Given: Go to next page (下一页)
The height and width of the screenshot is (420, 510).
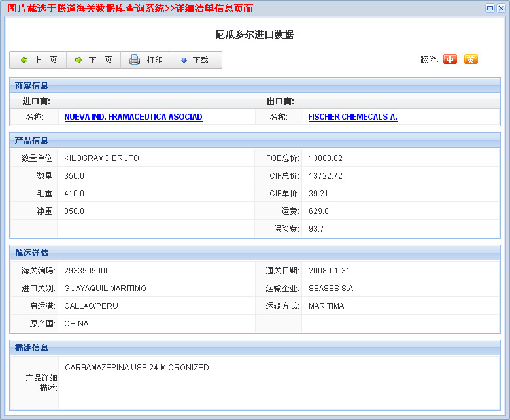Looking at the screenshot, I should coord(93,60).
